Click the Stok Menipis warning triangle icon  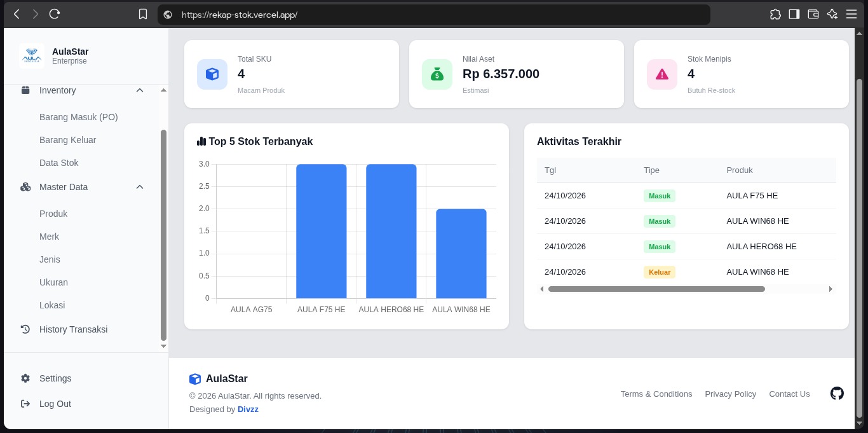pos(662,74)
